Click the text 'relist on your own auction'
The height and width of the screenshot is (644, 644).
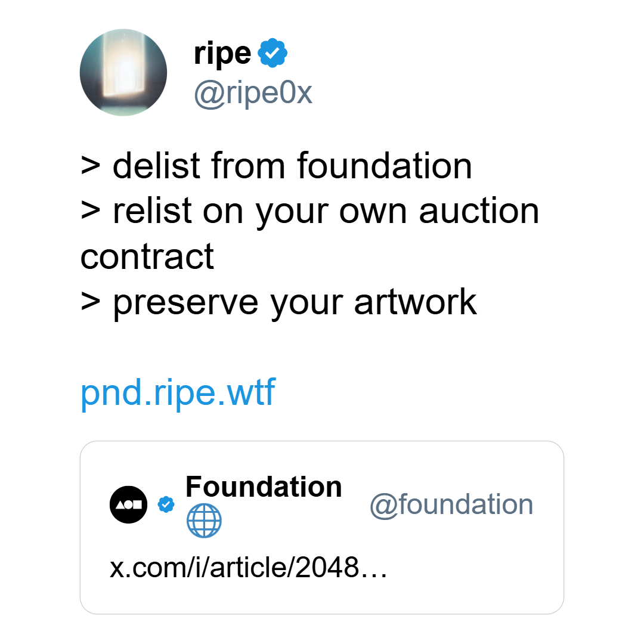click(326, 212)
